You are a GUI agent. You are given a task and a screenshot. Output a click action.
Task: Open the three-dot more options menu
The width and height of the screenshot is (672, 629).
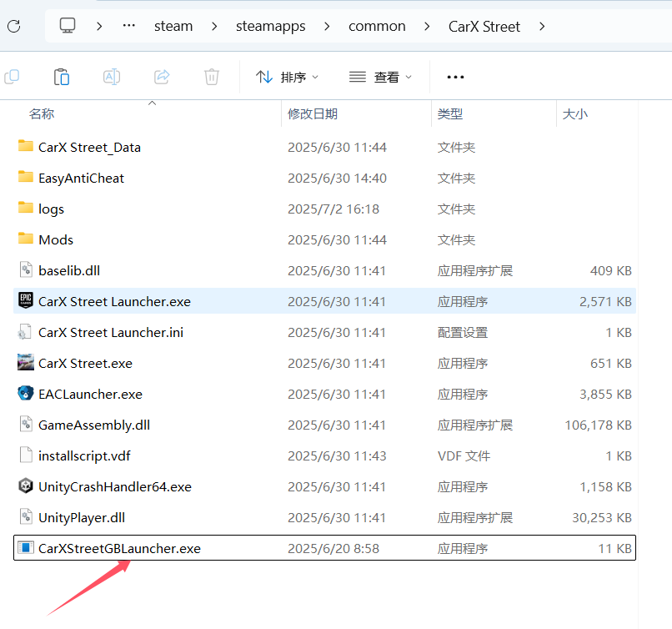pos(455,77)
